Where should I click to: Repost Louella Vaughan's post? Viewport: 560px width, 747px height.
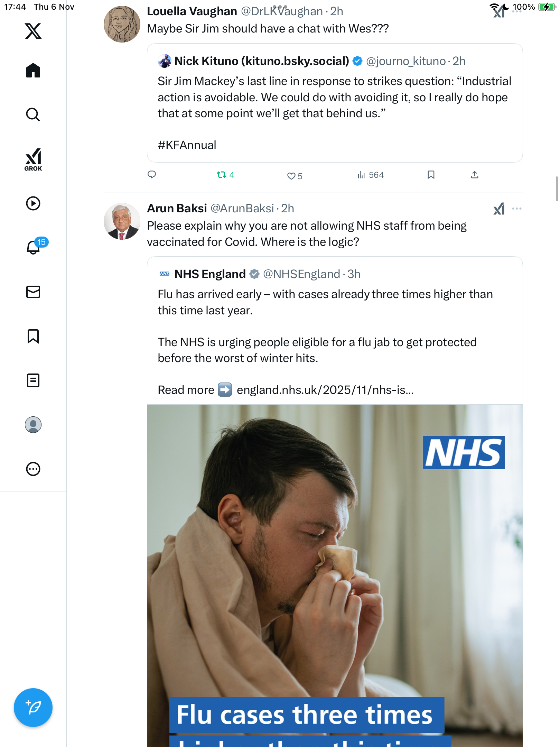(222, 175)
